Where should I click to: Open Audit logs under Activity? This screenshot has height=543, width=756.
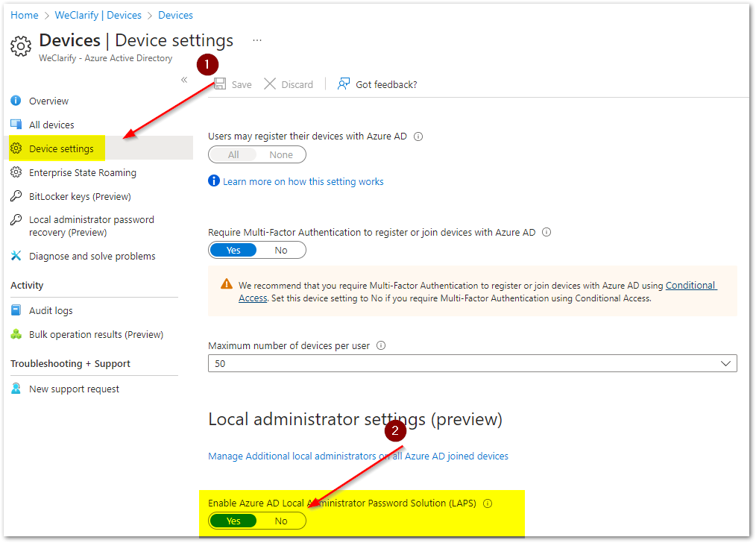[51, 310]
